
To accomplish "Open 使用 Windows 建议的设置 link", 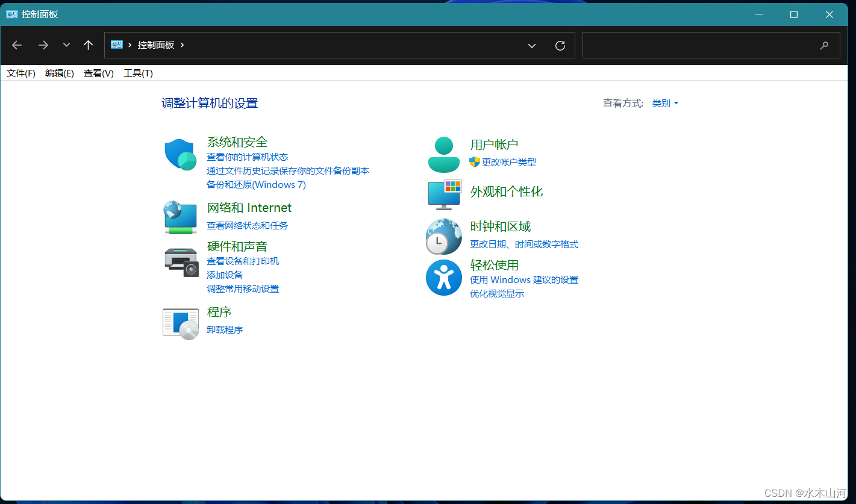I will tap(524, 279).
